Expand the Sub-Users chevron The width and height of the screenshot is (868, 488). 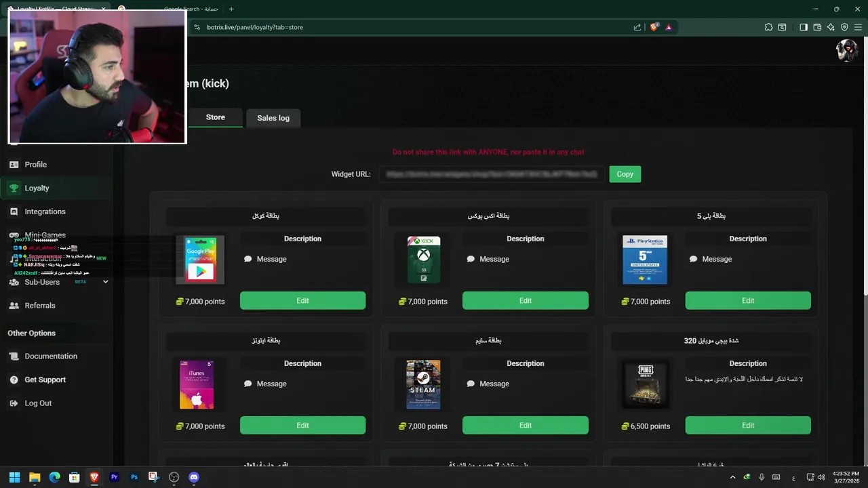(x=105, y=282)
